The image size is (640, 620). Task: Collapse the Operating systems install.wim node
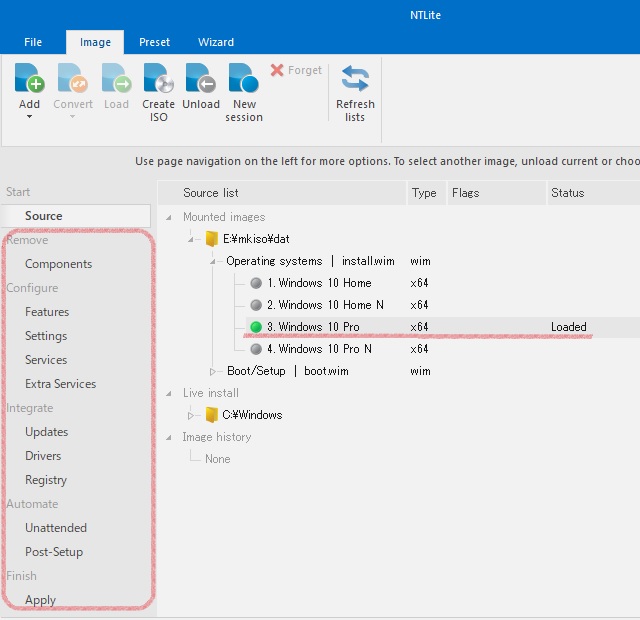tap(213, 261)
